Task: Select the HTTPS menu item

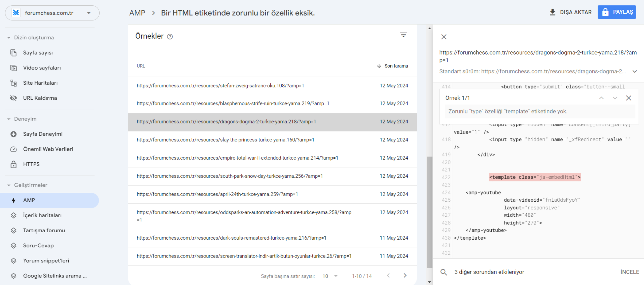Action: [50, 164]
